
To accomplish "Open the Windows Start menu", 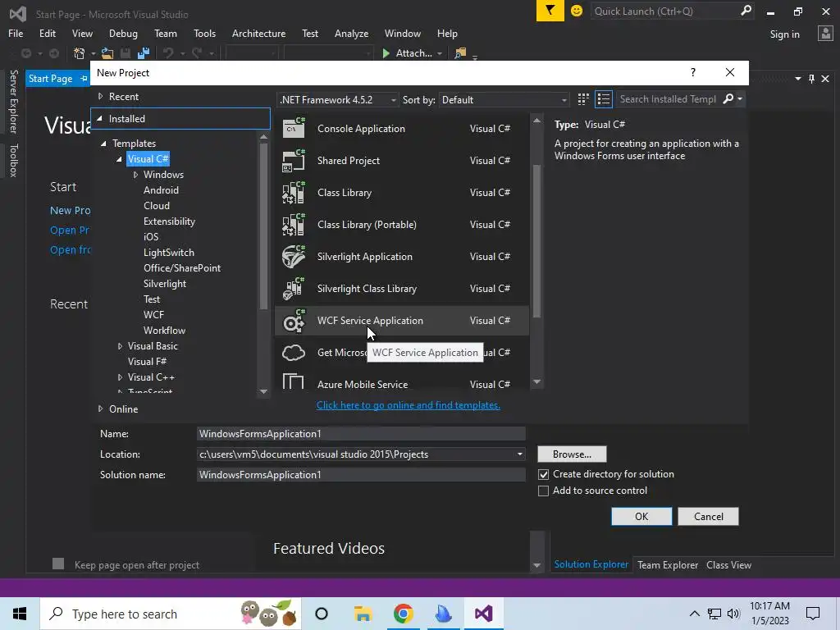I will pyautogui.click(x=20, y=614).
